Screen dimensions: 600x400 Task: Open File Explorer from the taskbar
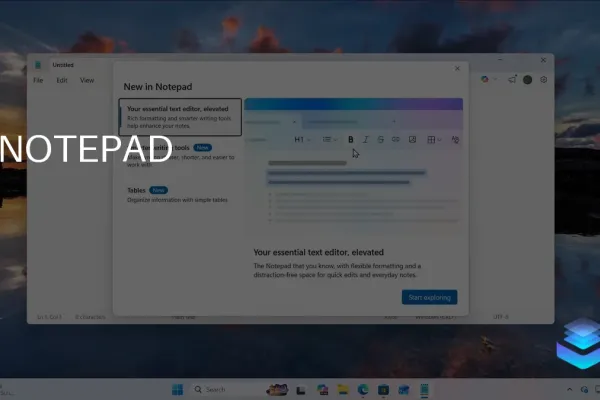tap(343, 390)
